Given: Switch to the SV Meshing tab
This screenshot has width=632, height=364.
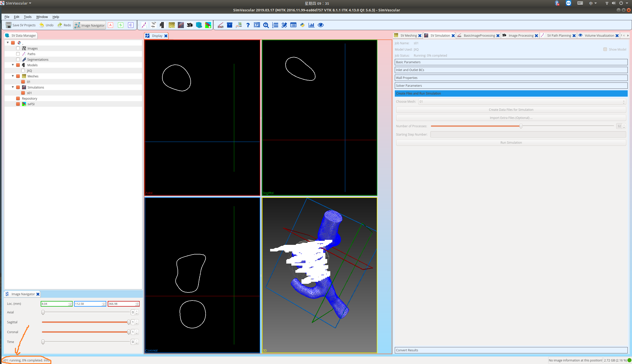Looking at the screenshot, I should [x=408, y=35].
